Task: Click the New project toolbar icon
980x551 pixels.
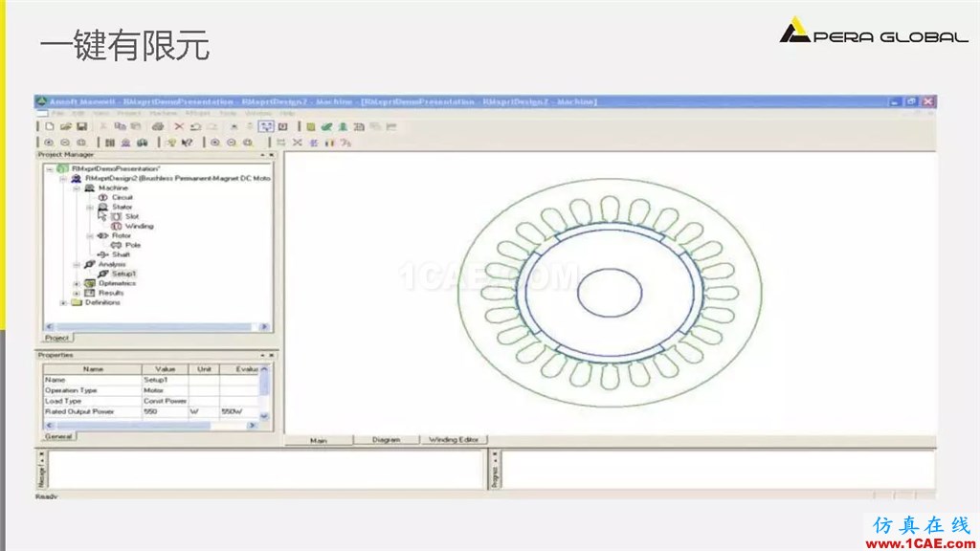Action: pos(50,127)
